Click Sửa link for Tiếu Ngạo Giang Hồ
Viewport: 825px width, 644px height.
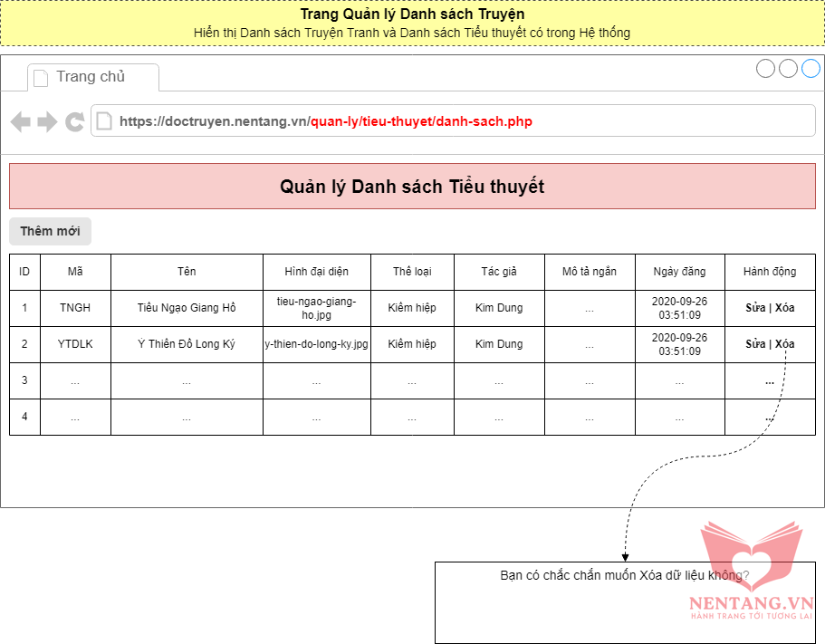[x=755, y=308]
